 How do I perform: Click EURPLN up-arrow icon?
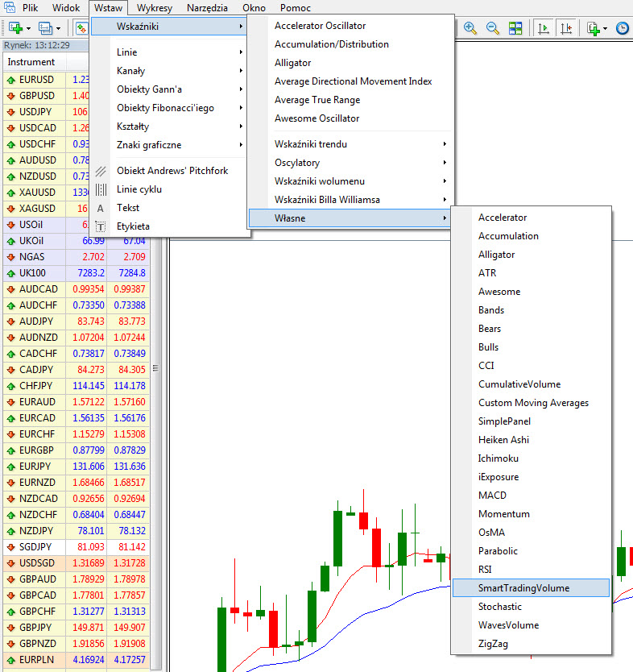[x=11, y=660]
